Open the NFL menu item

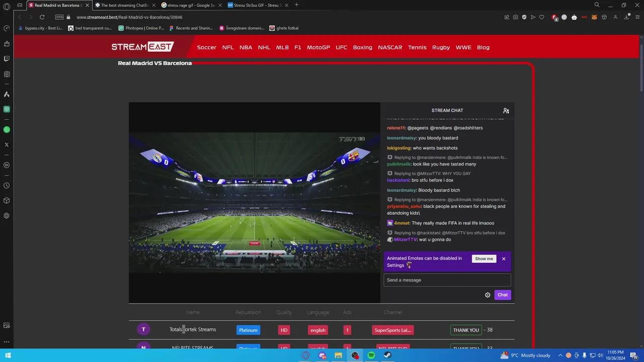click(x=228, y=47)
